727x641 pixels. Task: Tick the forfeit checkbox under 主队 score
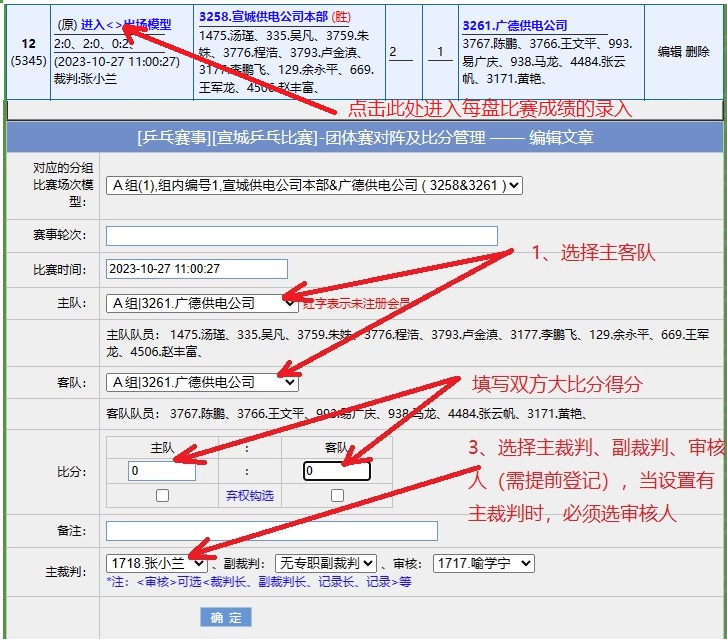click(x=162, y=495)
